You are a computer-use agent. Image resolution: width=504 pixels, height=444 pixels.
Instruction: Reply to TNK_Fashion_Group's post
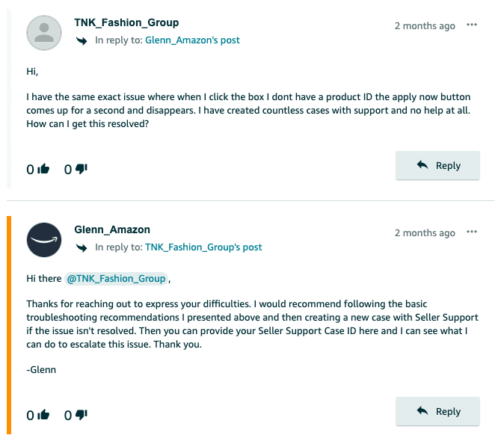[437, 166]
